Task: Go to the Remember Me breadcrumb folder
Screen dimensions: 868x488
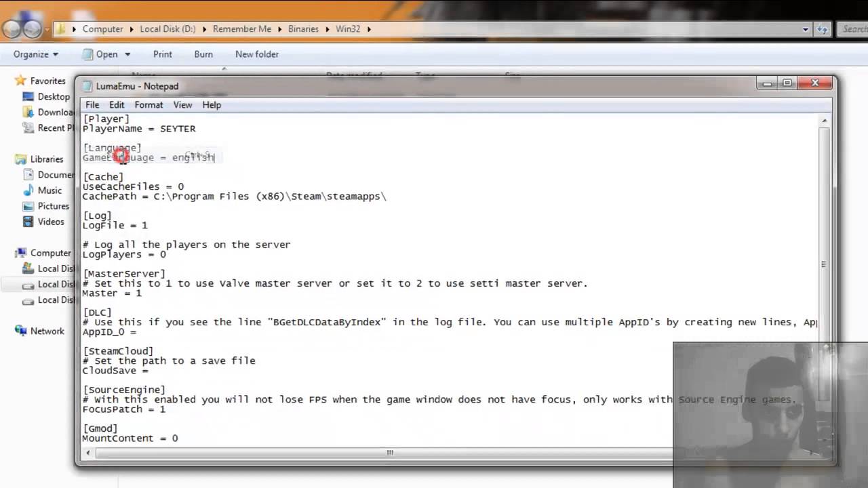Action: click(x=242, y=29)
